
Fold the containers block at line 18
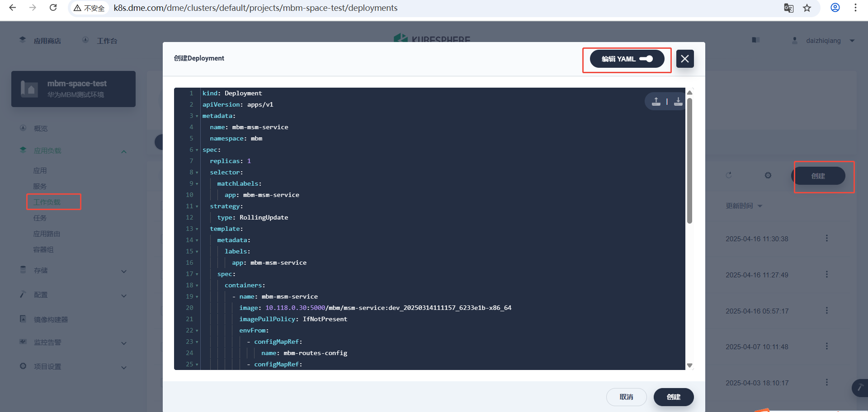(x=197, y=286)
